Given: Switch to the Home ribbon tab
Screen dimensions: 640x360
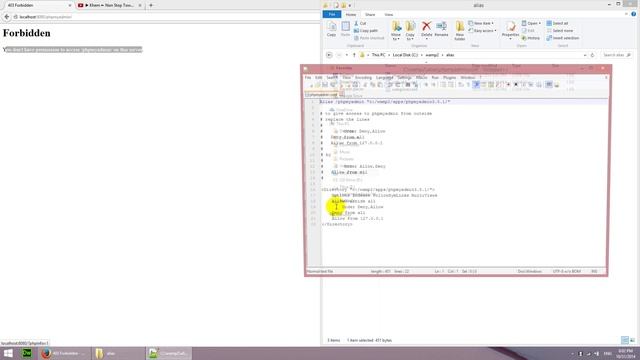Looking at the screenshot, I should pyautogui.click(x=351, y=14).
